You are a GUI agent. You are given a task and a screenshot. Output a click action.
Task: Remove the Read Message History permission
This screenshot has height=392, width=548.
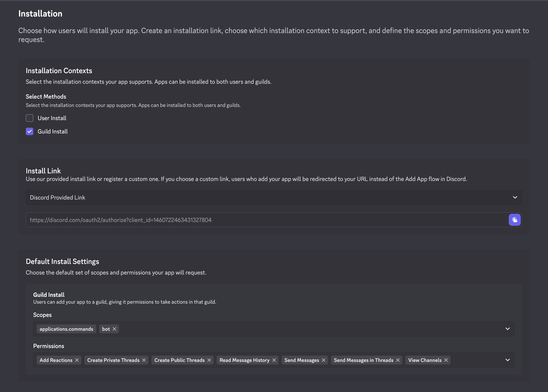[274, 360]
